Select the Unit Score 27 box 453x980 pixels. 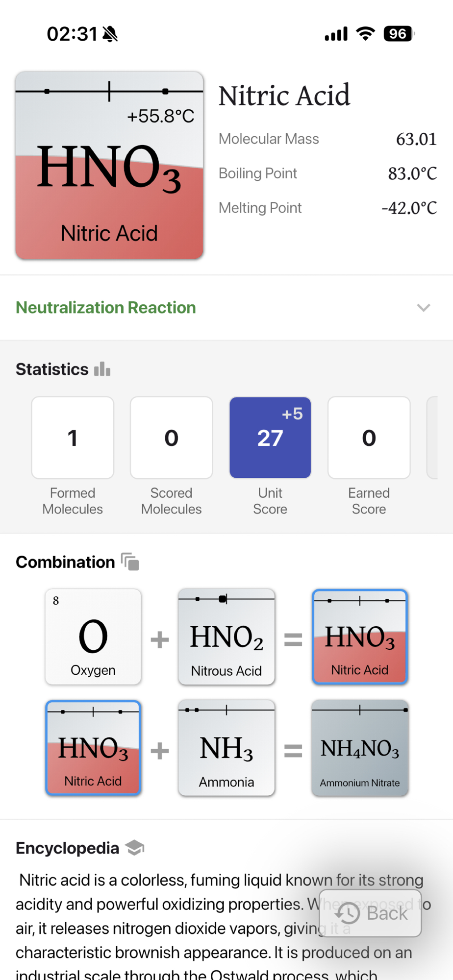pyautogui.click(x=270, y=438)
